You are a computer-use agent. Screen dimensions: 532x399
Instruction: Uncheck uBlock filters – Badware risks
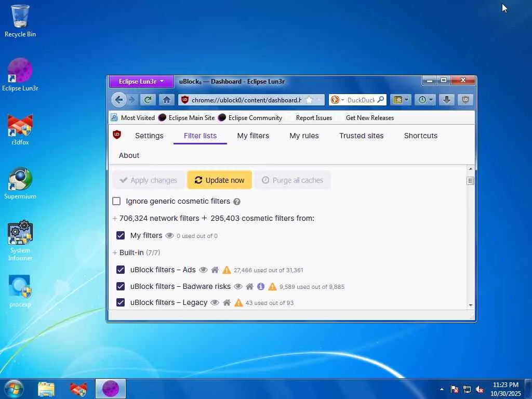point(121,286)
